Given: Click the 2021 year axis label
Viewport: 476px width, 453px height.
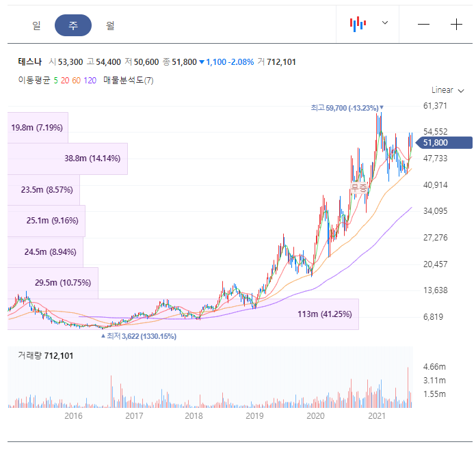Looking at the screenshot, I should (x=376, y=416).
